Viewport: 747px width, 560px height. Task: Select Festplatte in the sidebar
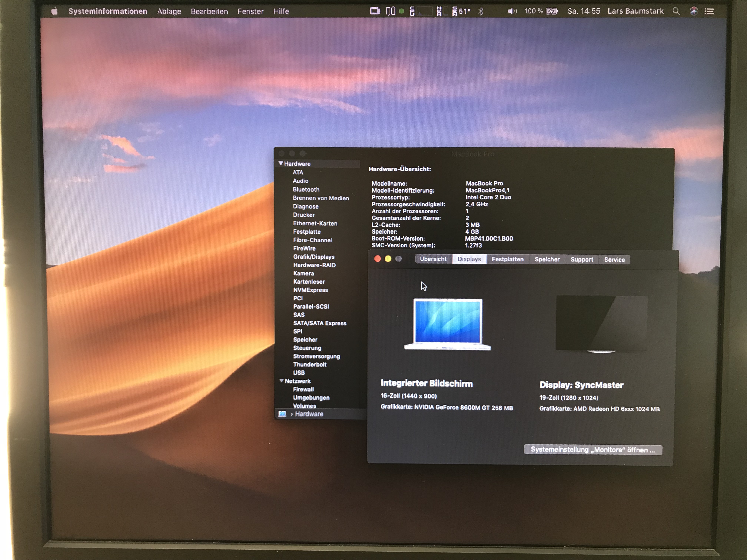coord(307,231)
